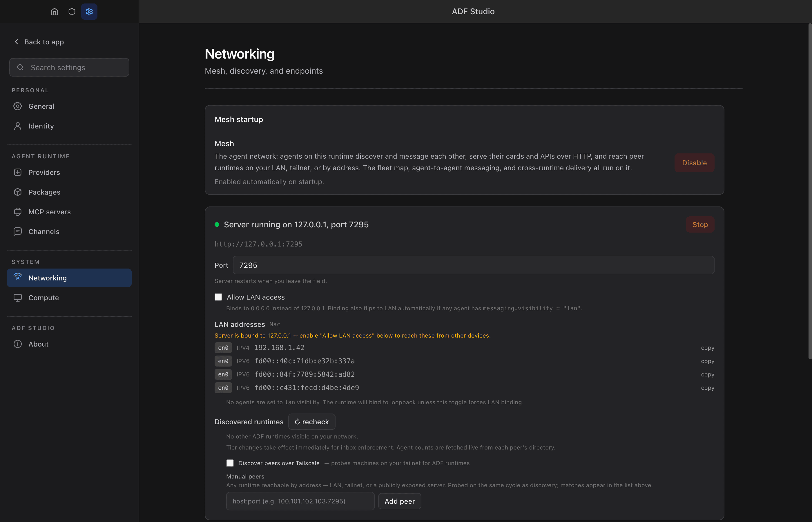The height and width of the screenshot is (522, 812).
Task: Open the Channels settings label
Action: point(44,231)
